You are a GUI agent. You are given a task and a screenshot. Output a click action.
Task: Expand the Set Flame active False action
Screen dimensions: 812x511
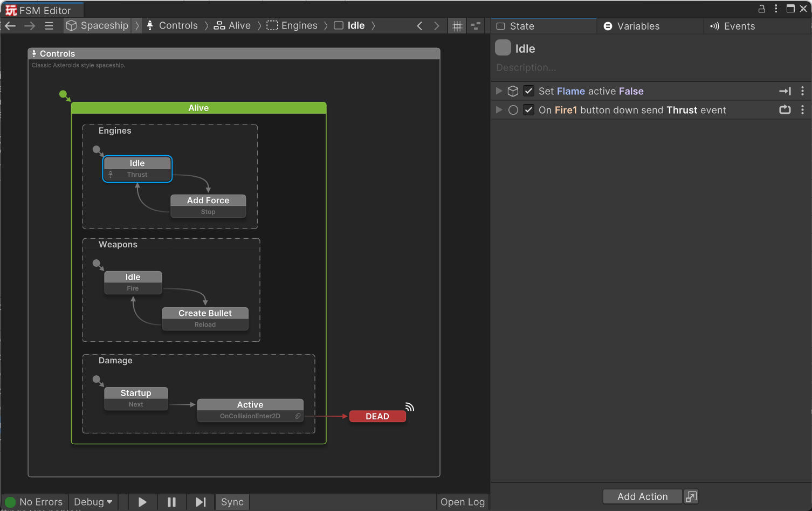click(x=499, y=91)
